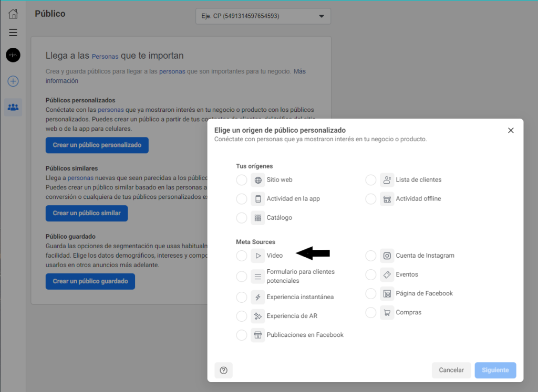Click the Cuenta de Instagram icon
The height and width of the screenshot is (392, 538).
pyautogui.click(x=387, y=256)
